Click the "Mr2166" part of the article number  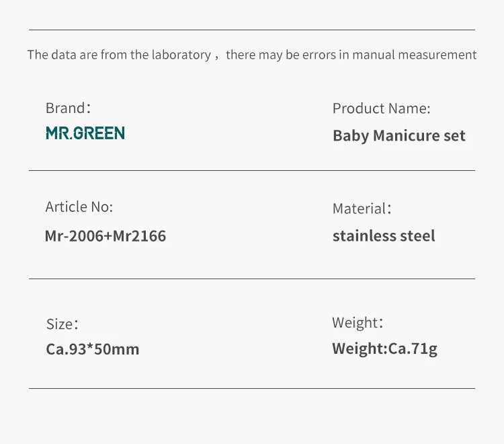coord(138,236)
